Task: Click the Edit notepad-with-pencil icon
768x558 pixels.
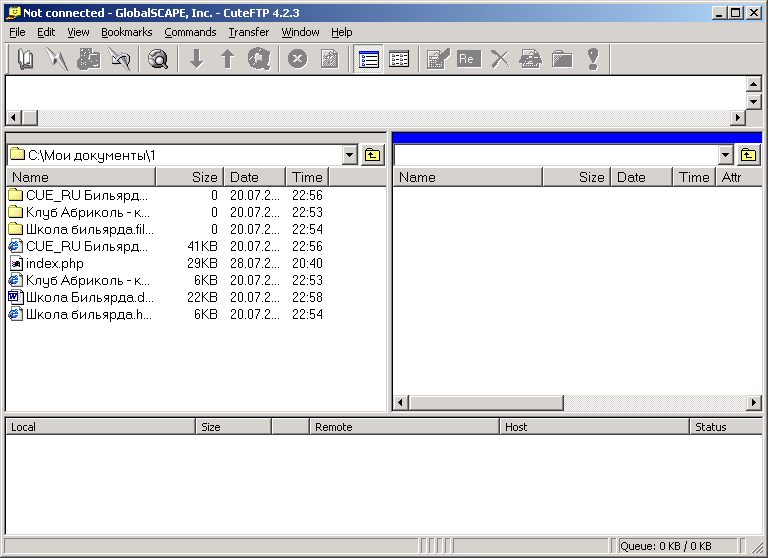Action: tap(438, 59)
